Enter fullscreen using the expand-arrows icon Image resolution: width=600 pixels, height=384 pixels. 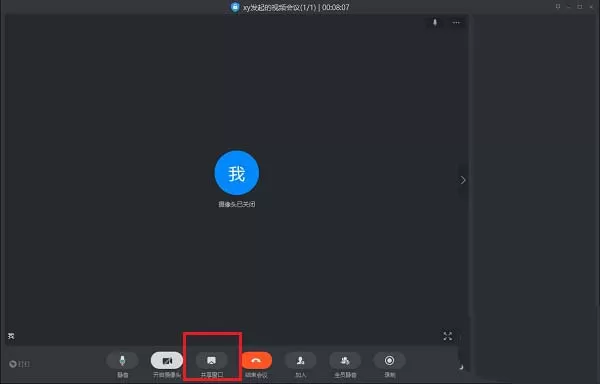click(x=448, y=336)
